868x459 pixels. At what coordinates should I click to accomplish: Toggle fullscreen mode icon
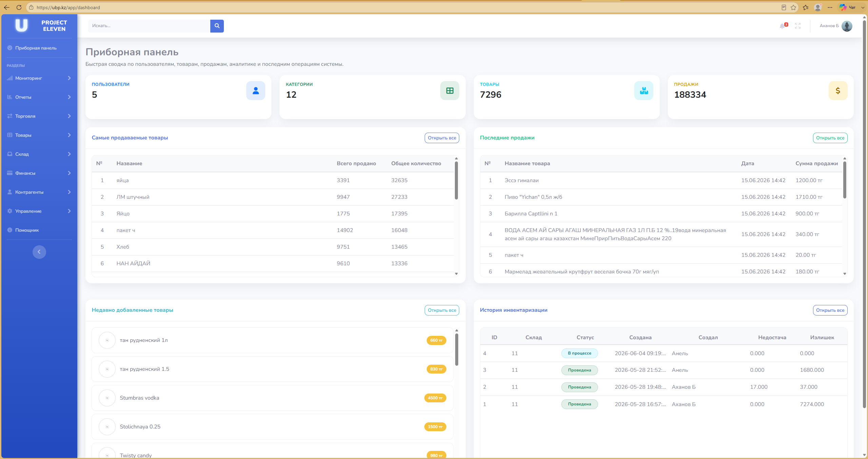(x=798, y=26)
